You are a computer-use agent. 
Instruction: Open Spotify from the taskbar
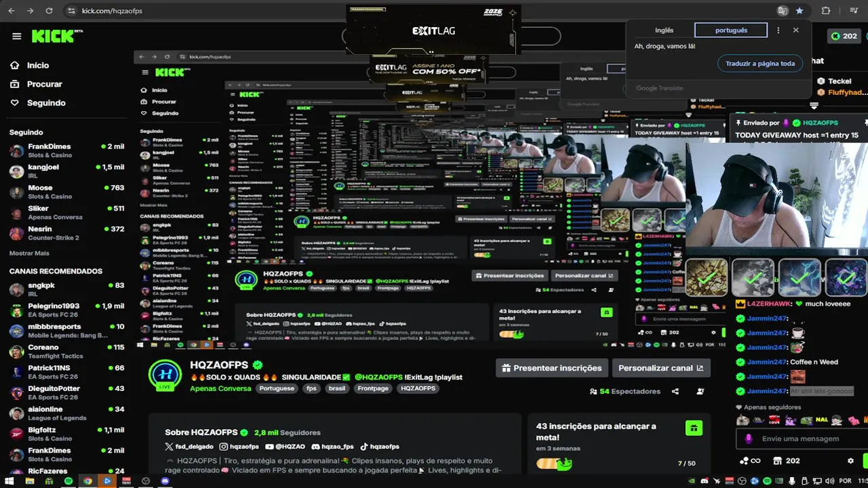coord(68,481)
